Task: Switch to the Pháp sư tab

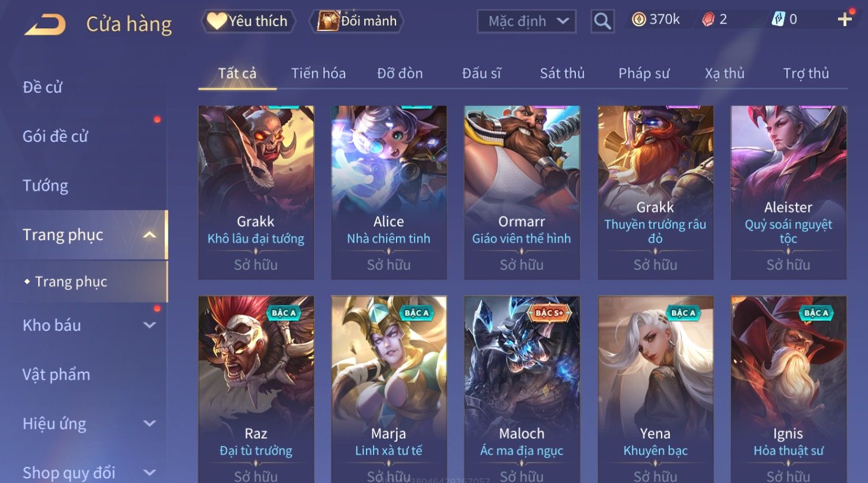Action: (x=644, y=73)
